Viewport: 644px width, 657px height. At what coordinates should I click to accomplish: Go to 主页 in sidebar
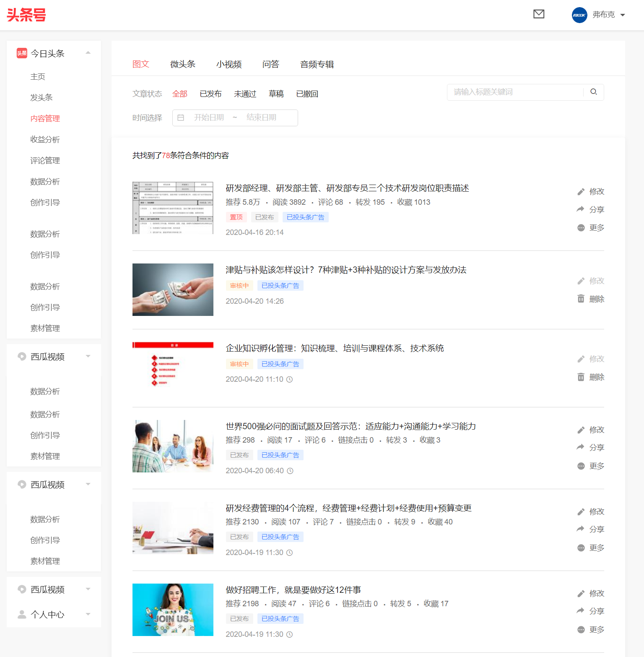38,77
